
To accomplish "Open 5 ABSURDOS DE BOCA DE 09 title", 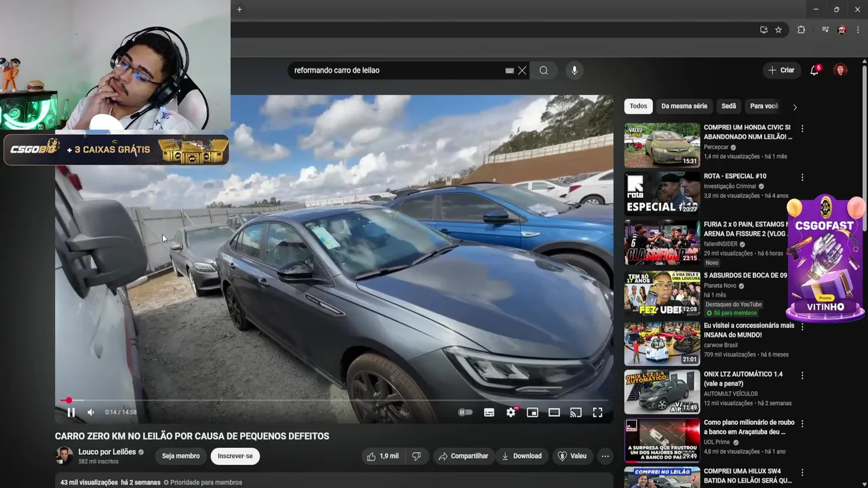I will point(745,276).
